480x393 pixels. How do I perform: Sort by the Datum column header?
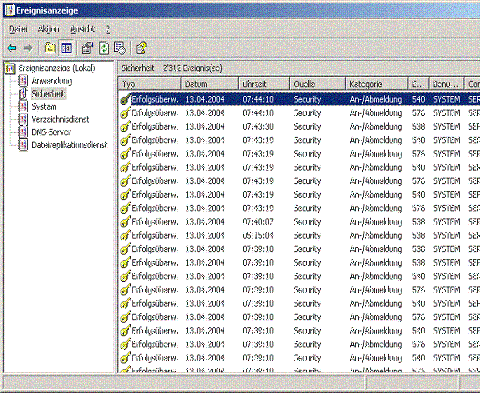tap(209, 84)
